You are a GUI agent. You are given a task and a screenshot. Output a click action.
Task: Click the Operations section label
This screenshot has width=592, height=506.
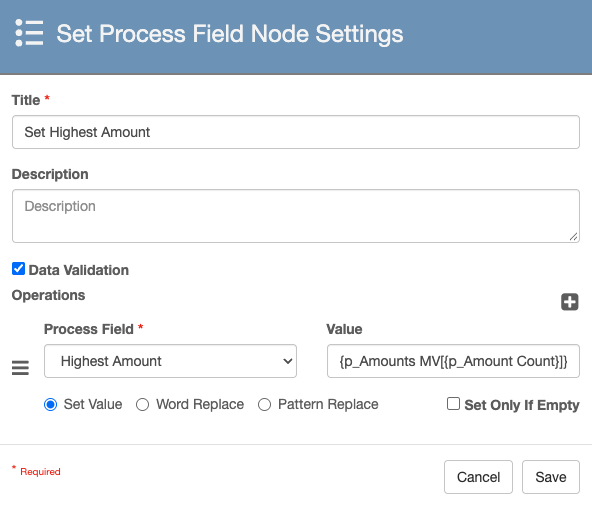48,295
